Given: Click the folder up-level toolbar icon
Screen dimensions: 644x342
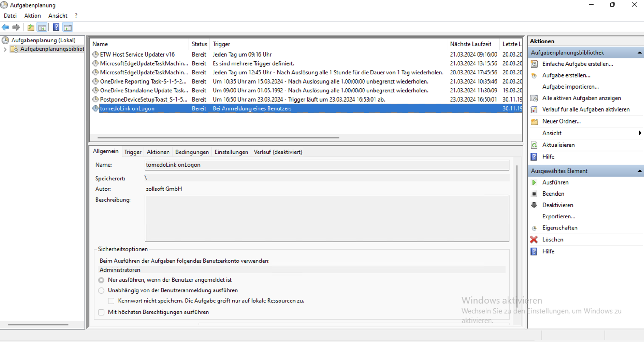Looking at the screenshot, I should click(31, 27).
